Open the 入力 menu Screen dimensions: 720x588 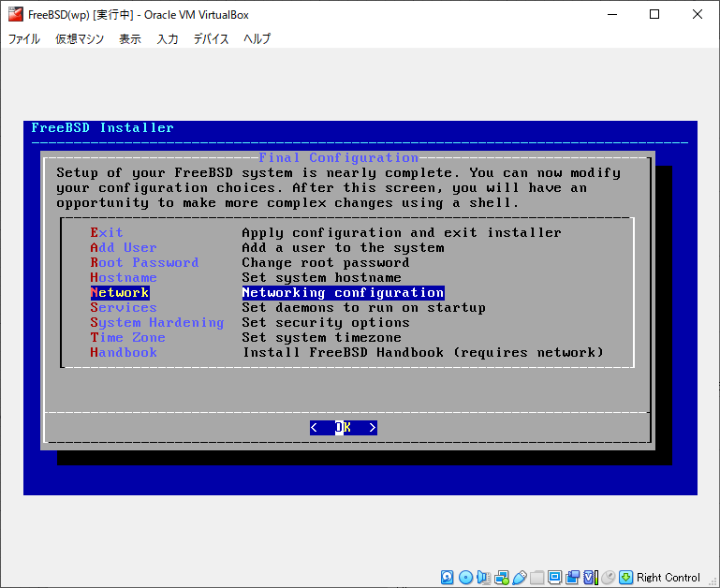168,39
